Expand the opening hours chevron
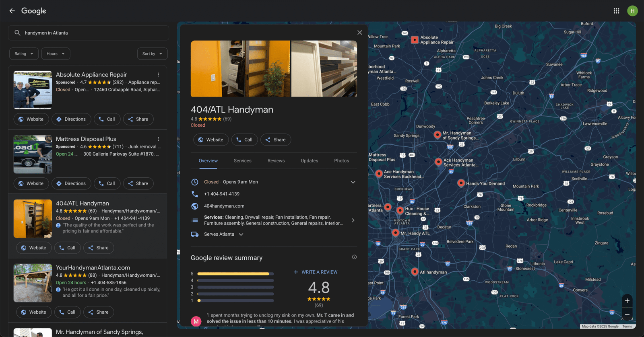644x337 pixels. [353, 182]
